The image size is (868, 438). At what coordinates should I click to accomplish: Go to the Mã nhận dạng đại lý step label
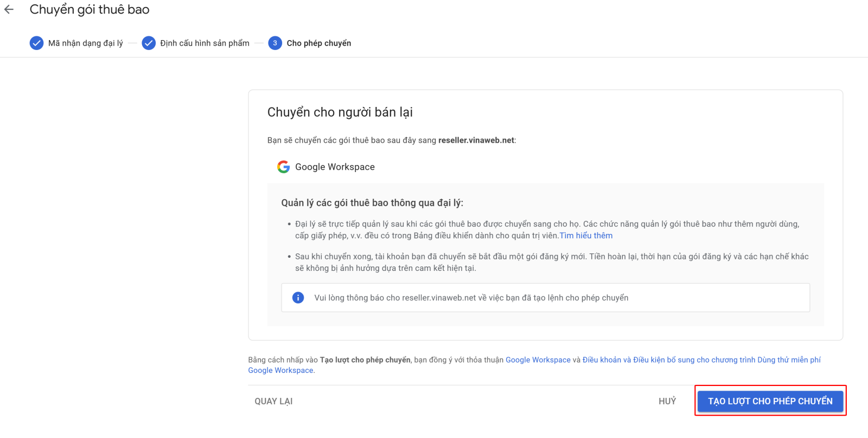tap(85, 43)
